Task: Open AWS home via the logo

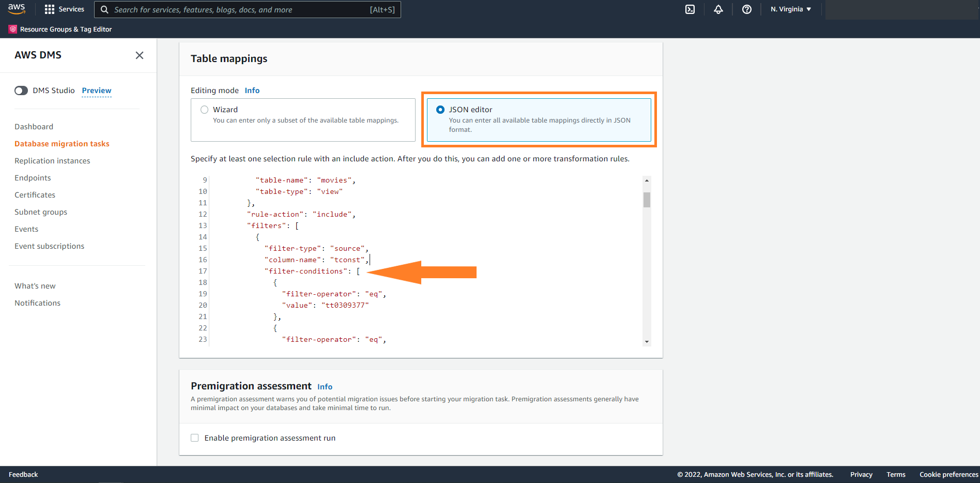Action: (17, 9)
